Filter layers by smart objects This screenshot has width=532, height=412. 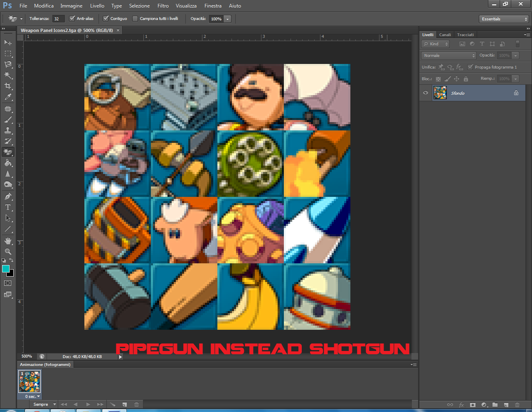[x=502, y=44]
